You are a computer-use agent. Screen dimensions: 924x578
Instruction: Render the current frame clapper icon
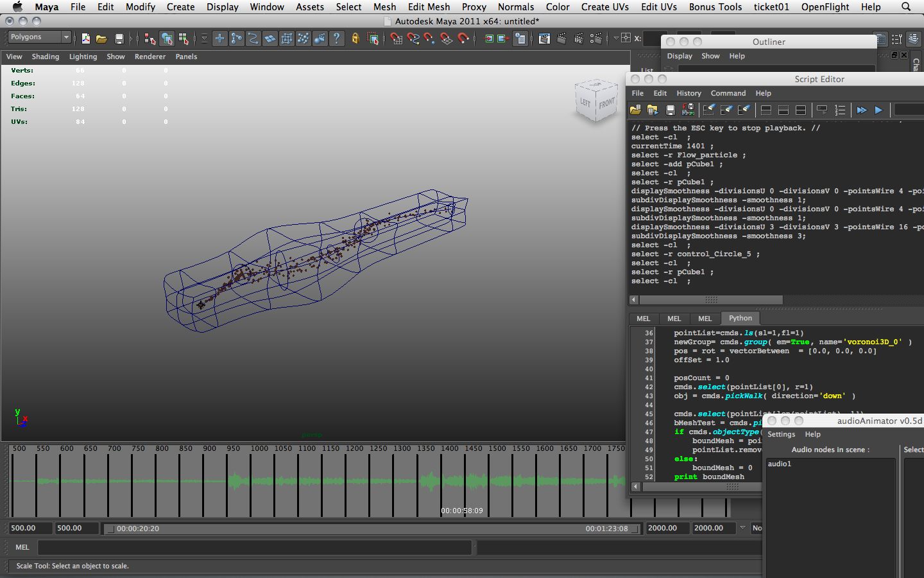(x=561, y=39)
